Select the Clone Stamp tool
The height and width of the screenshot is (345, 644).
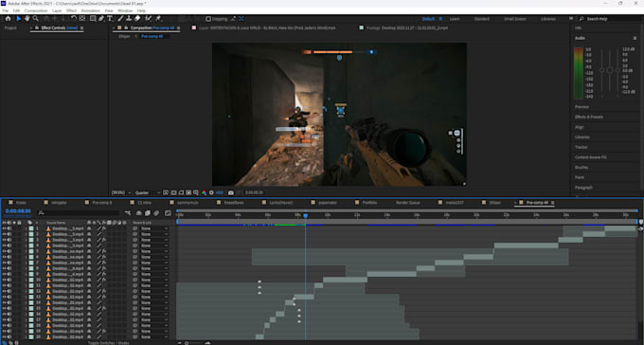click(129, 19)
